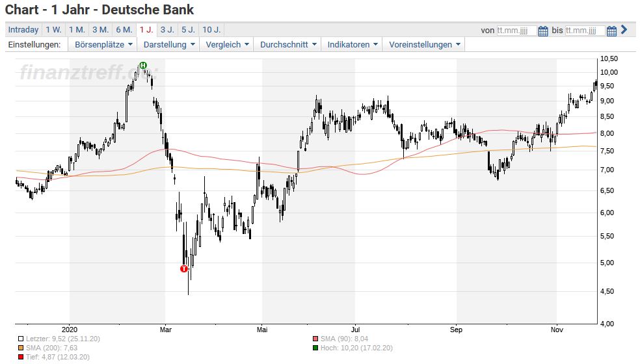This screenshot has width=640, height=364.
Task: Select the 5 J. time range tab
Action: click(189, 30)
